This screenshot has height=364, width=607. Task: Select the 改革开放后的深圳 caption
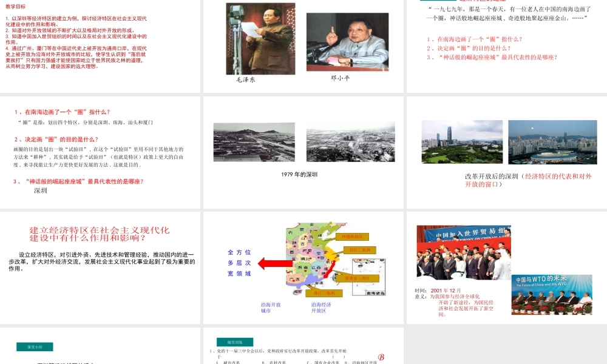click(529, 180)
